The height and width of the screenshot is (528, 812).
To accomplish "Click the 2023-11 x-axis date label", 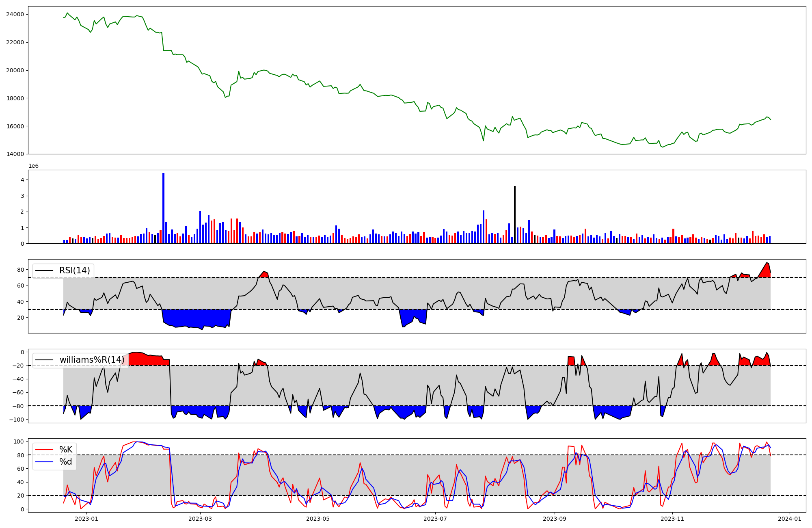I will (672, 519).
